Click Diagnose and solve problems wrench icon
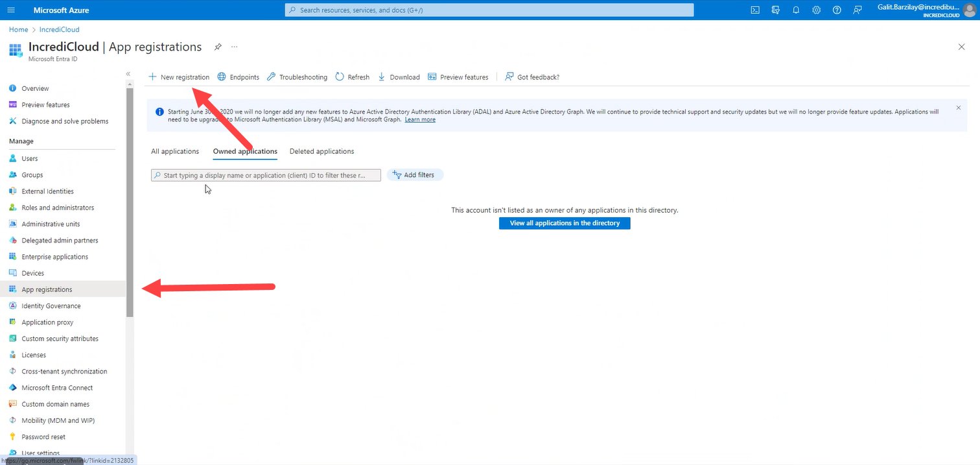 pos(13,121)
